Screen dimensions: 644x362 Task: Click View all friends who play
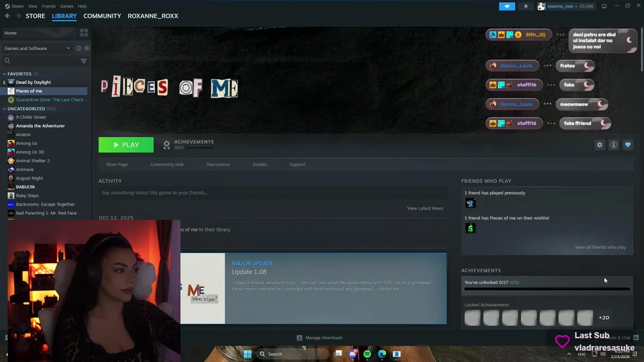tap(600, 247)
